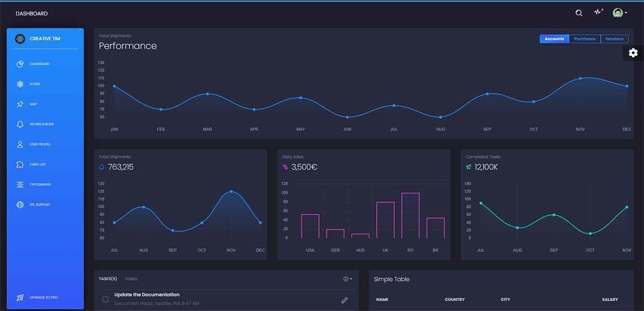Screen dimensions: 644x311
Task: Click the Today label in tasks card
Action: pos(131,279)
